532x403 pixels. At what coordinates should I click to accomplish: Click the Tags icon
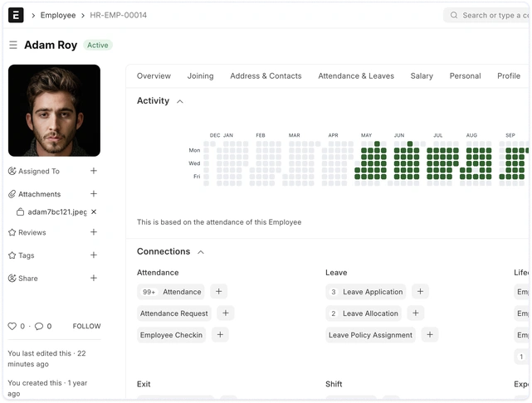[x=12, y=255]
